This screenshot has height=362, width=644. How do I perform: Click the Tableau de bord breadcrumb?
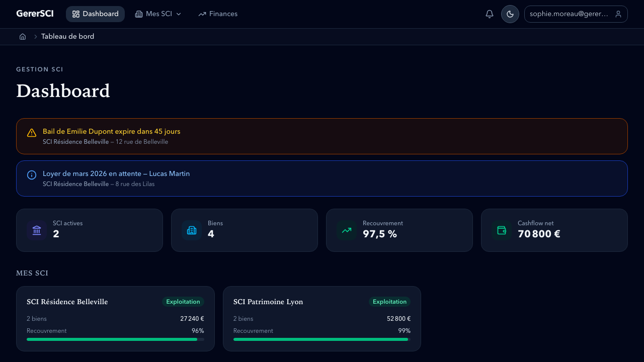(67, 37)
